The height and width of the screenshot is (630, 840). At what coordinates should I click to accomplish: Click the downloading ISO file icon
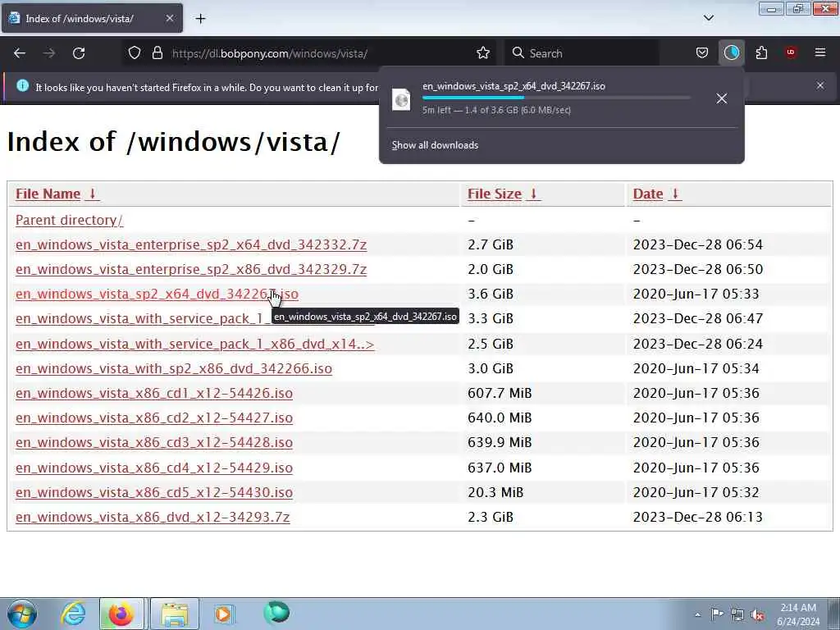[401, 99]
